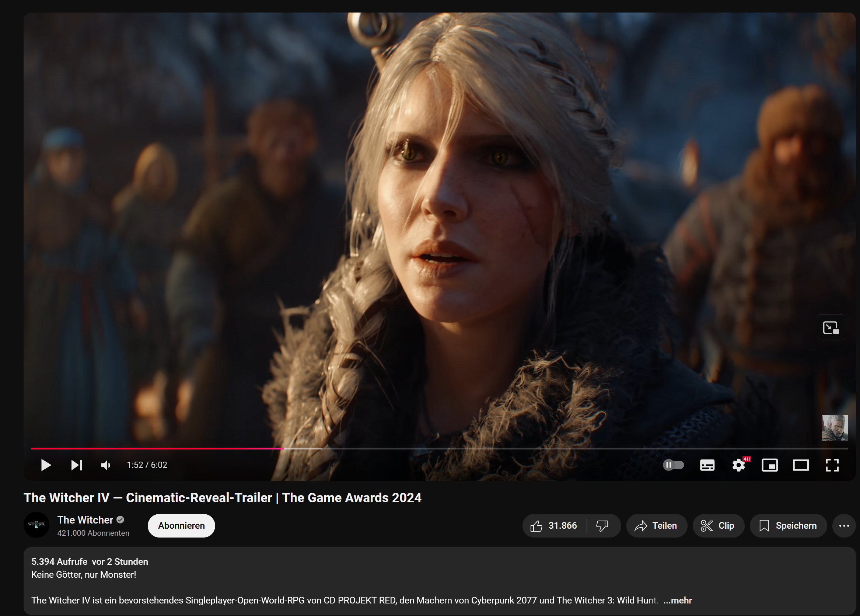Open the subtitles/captions icon
This screenshot has height=616, width=860.
pyautogui.click(x=707, y=465)
